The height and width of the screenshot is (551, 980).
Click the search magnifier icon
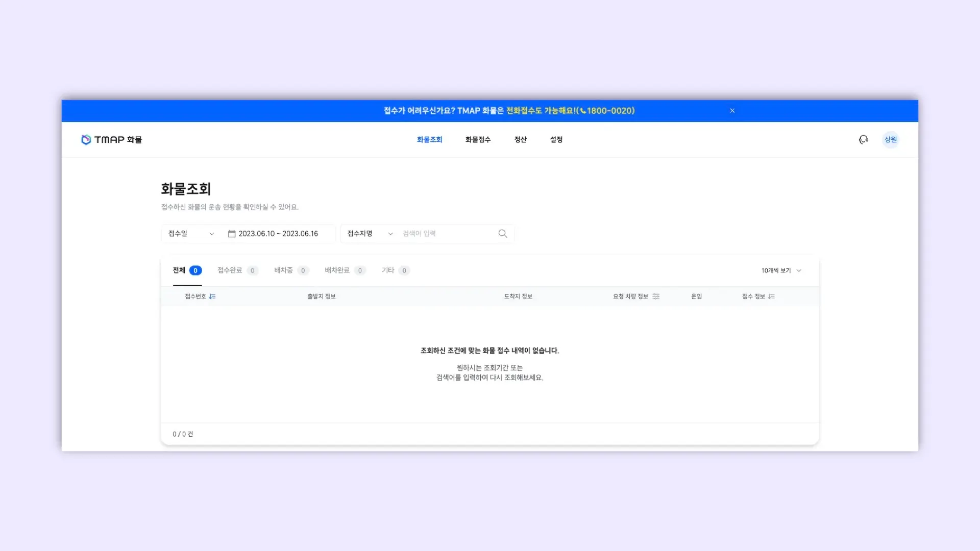pyautogui.click(x=503, y=234)
